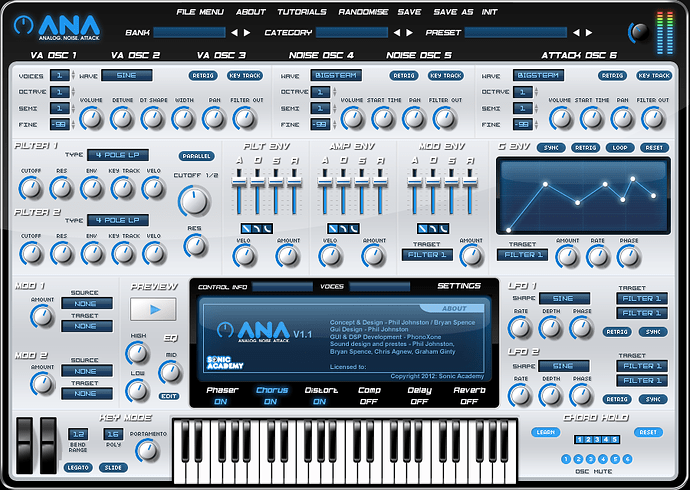Open VA OSC Wave SINE dropdown
Screen dimensions: 690x490
coord(127,76)
